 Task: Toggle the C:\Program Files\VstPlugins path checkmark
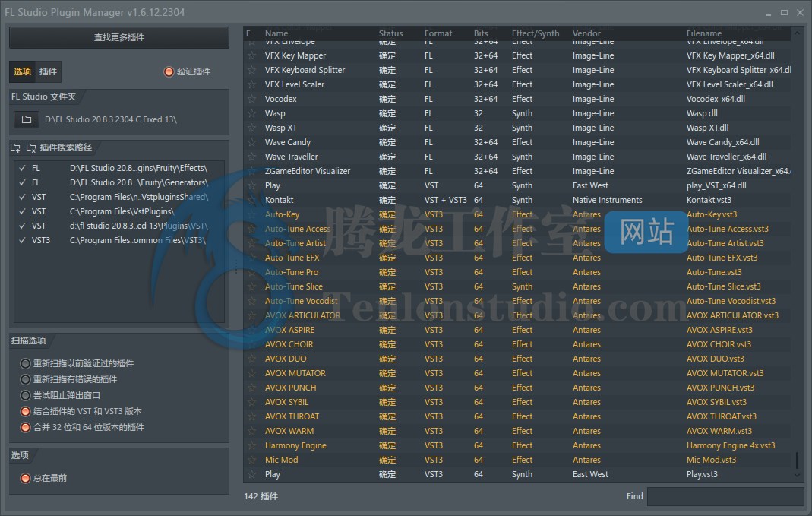pos(22,211)
